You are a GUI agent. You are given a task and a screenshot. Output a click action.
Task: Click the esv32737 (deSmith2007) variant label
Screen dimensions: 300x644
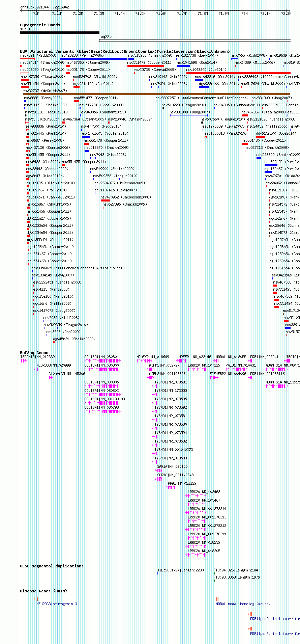[x=45, y=91]
